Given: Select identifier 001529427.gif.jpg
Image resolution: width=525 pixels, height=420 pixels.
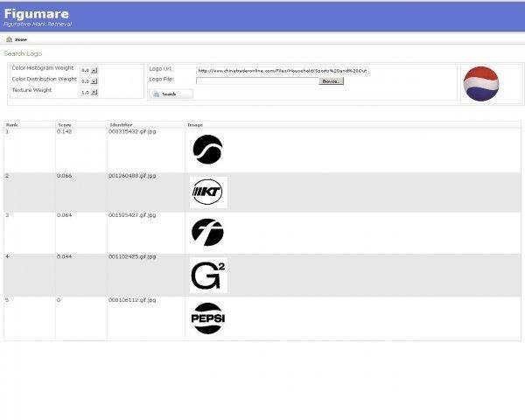Looking at the screenshot, I should pyautogui.click(x=132, y=215).
